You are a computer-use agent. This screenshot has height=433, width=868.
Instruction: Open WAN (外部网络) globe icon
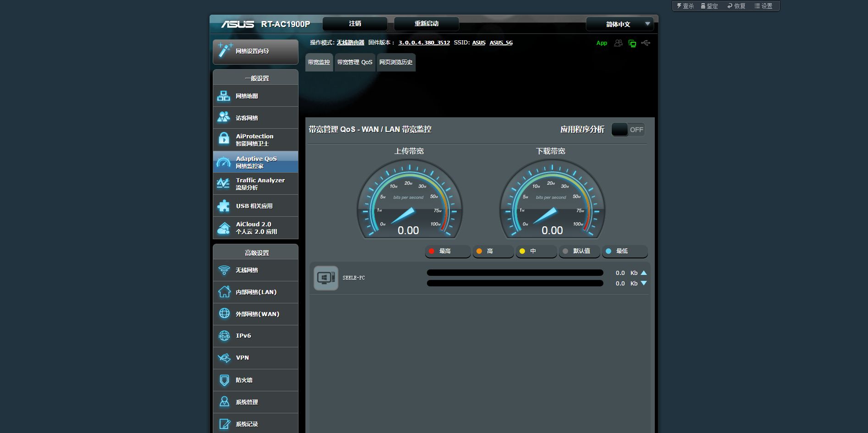[x=224, y=313]
